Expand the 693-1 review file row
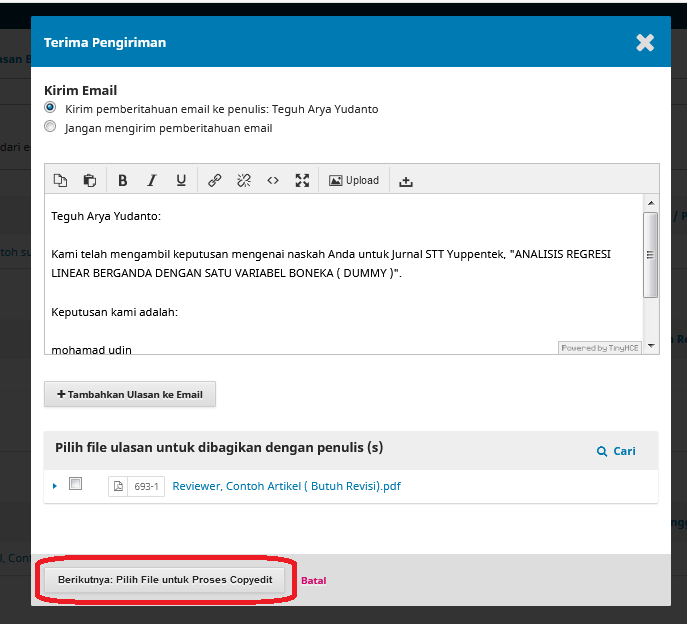Viewport: 687px width, 624px height. pos(55,486)
